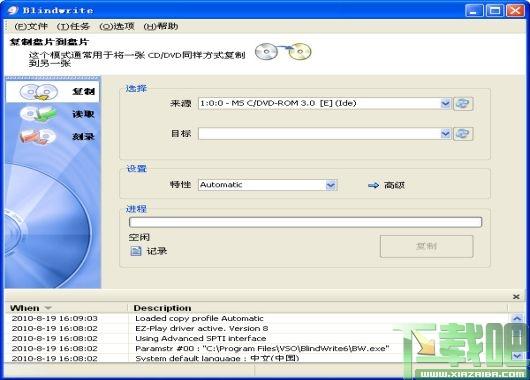Click the Description column header
This screenshot has width=530, height=380.
(x=162, y=308)
